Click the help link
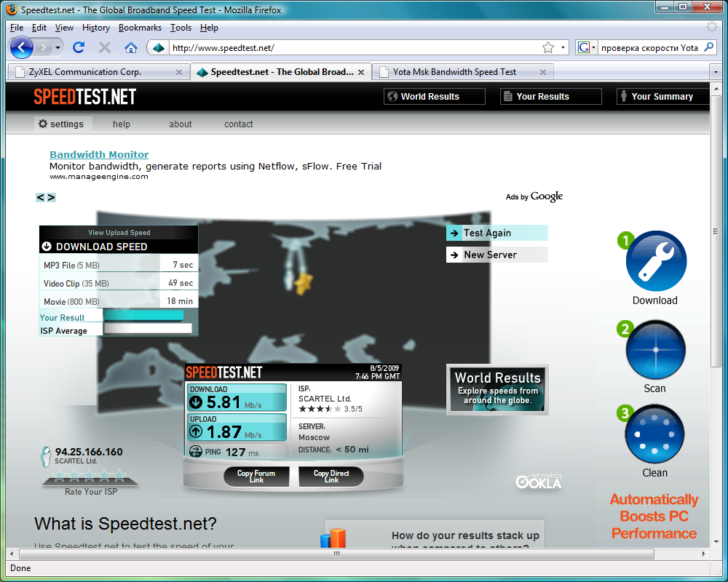The image size is (728, 582). (121, 124)
